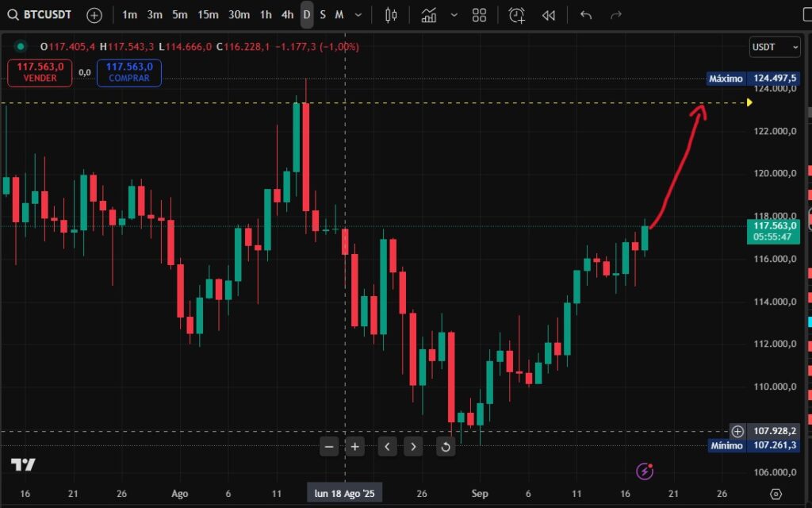This screenshot has height=508, width=812.
Task: Reset the chart view
Action: (445, 446)
